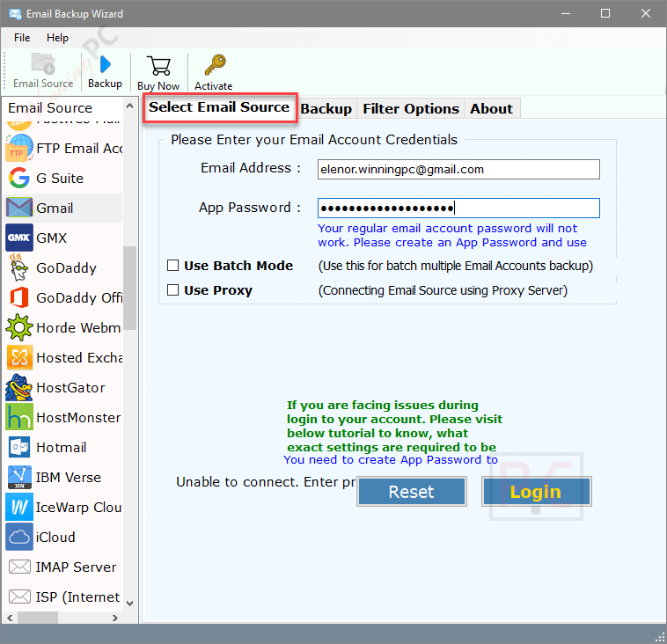Tick the Use Proxy checkbox
Screen dimensions: 667x644
[x=172, y=290]
